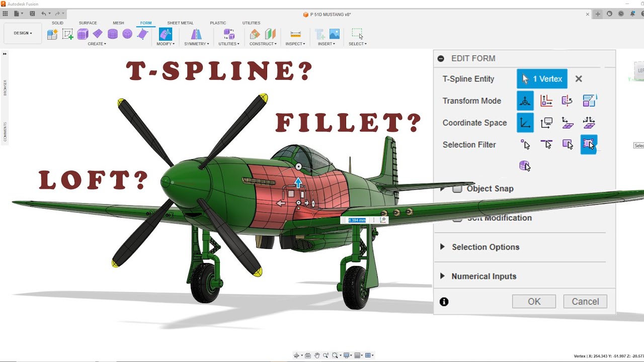The image size is (644, 362).
Task: Expand the INSERT dropdown menu
Action: 327,44
